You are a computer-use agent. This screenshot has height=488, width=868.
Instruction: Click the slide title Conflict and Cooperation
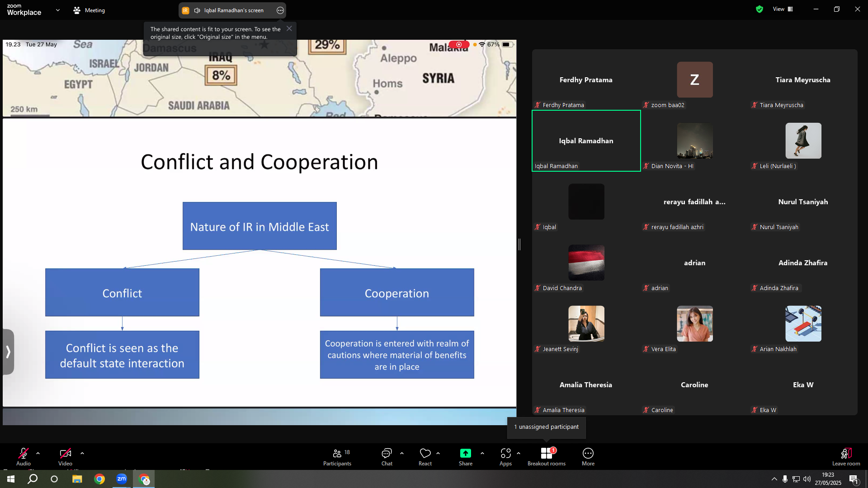(259, 162)
